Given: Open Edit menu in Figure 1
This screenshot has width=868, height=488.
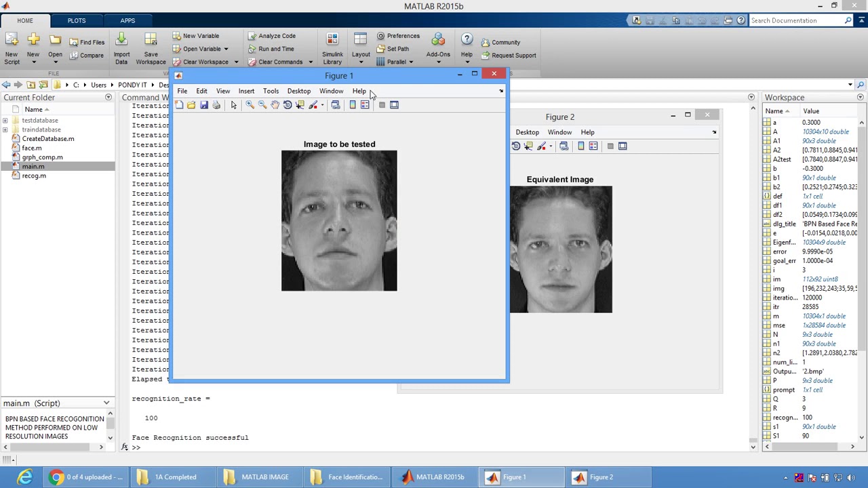Looking at the screenshot, I should point(201,91).
